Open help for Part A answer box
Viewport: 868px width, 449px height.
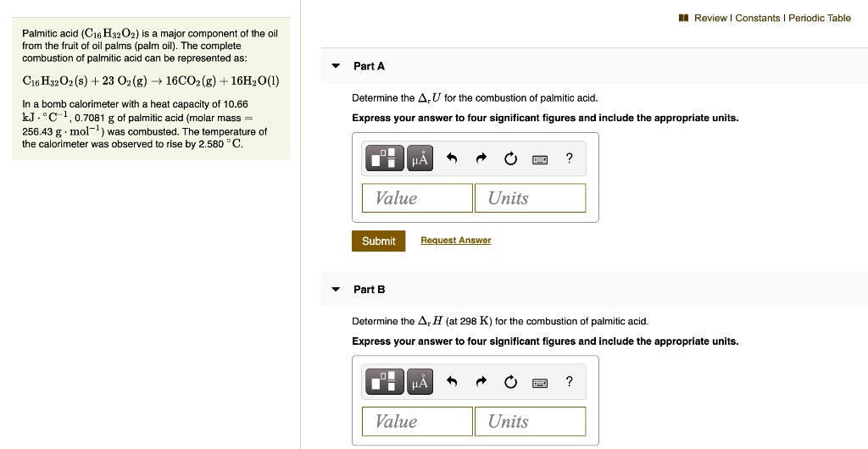click(570, 158)
